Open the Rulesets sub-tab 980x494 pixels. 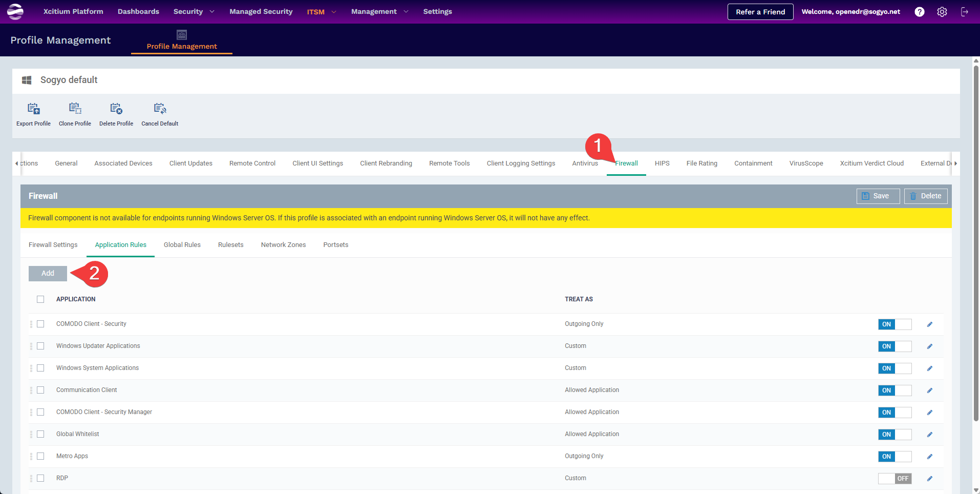click(231, 245)
